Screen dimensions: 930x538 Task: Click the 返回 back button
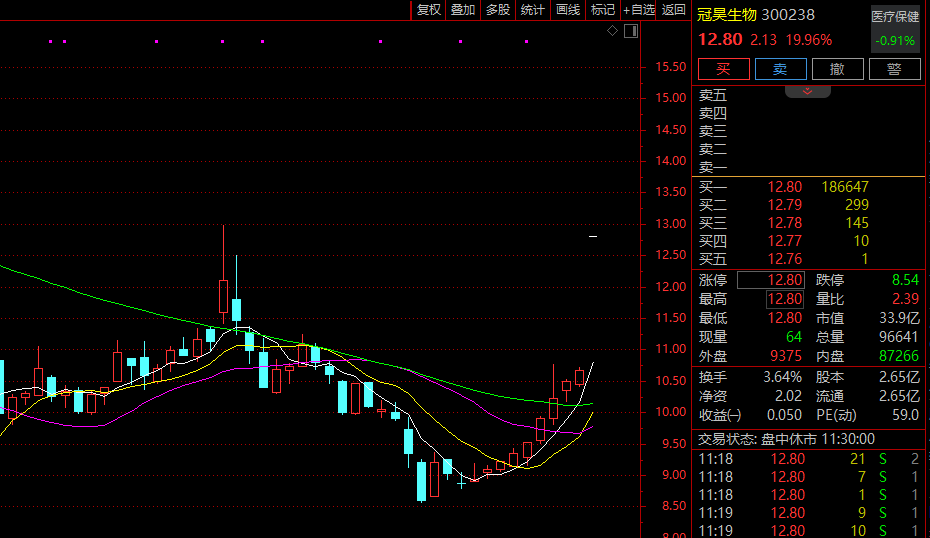[674, 10]
